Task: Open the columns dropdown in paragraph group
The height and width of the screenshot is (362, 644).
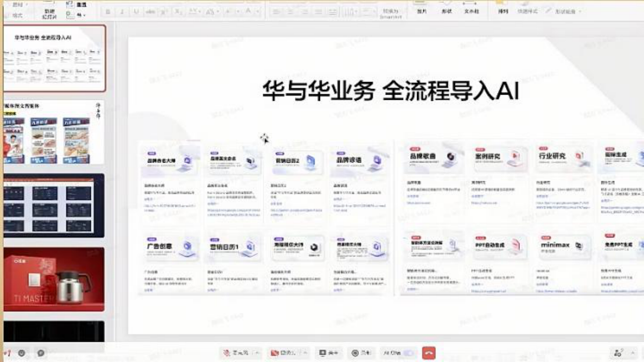Action: tap(352, 11)
